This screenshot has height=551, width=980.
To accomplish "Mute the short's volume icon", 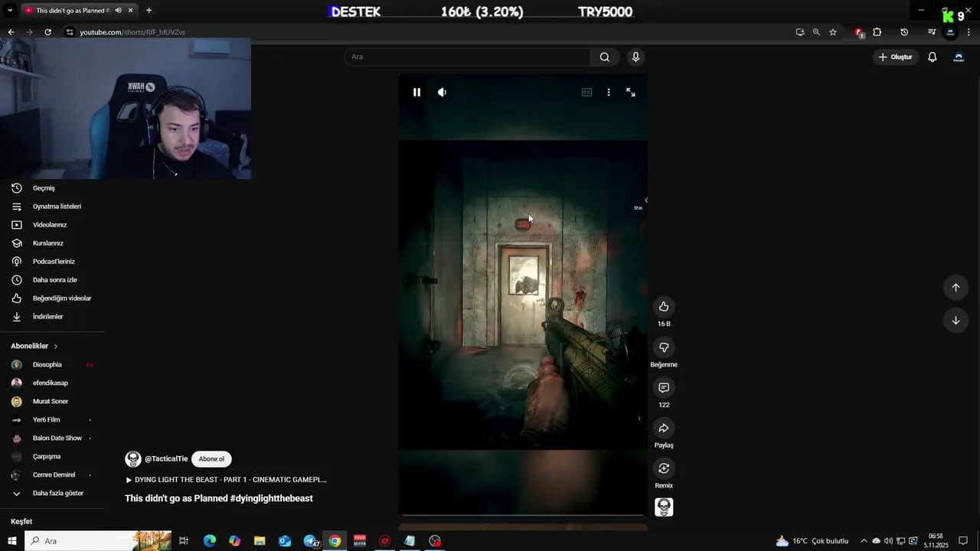I will pos(442,92).
